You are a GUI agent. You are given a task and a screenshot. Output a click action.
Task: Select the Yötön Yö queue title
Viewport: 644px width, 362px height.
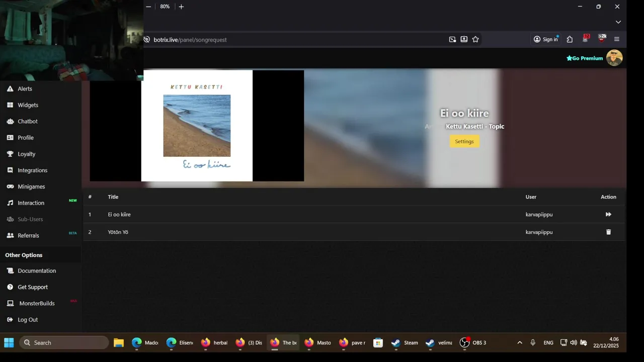click(118, 232)
